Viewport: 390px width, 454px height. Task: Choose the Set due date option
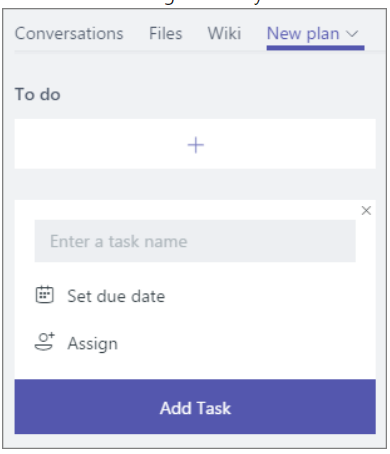[116, 296]
